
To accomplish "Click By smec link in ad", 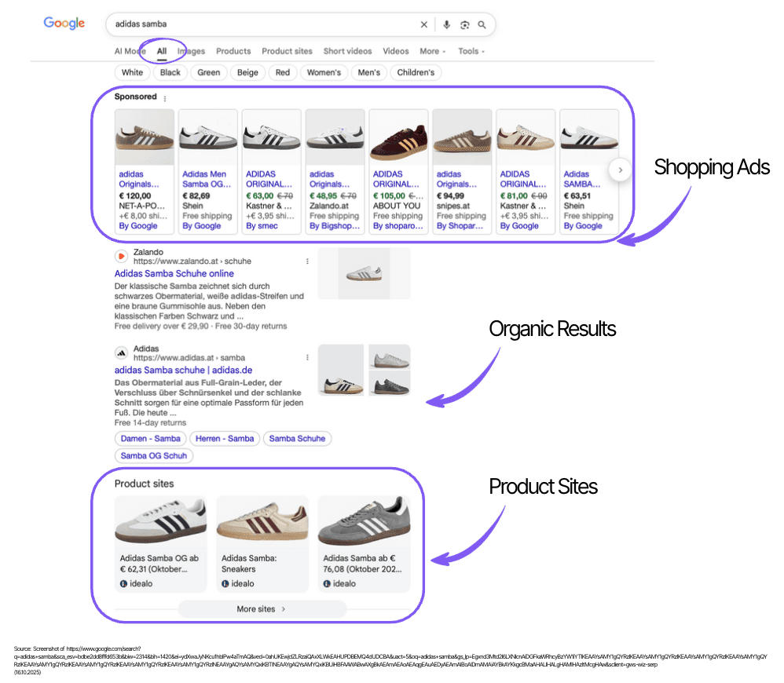I will [x=262, y=226].
